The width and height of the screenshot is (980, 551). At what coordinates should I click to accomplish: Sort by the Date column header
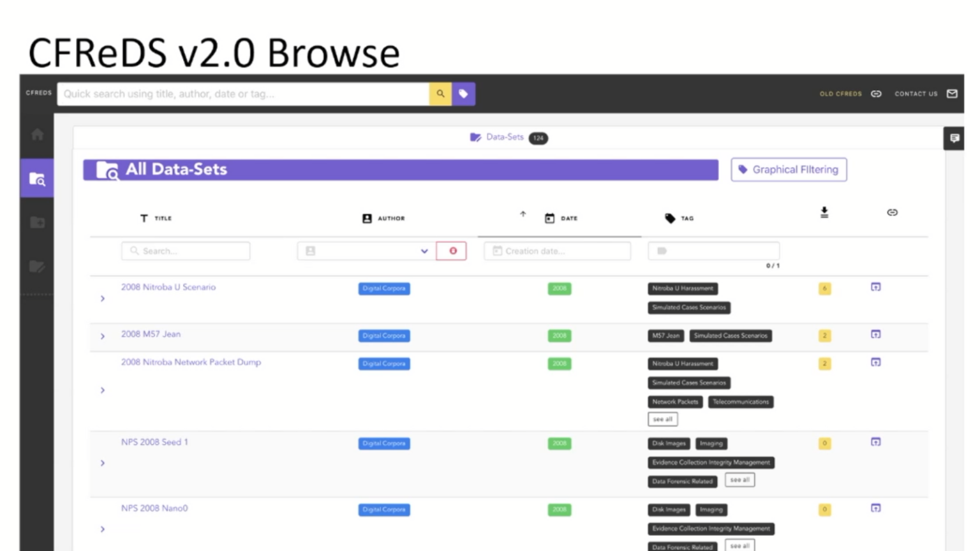pos(568,218)
